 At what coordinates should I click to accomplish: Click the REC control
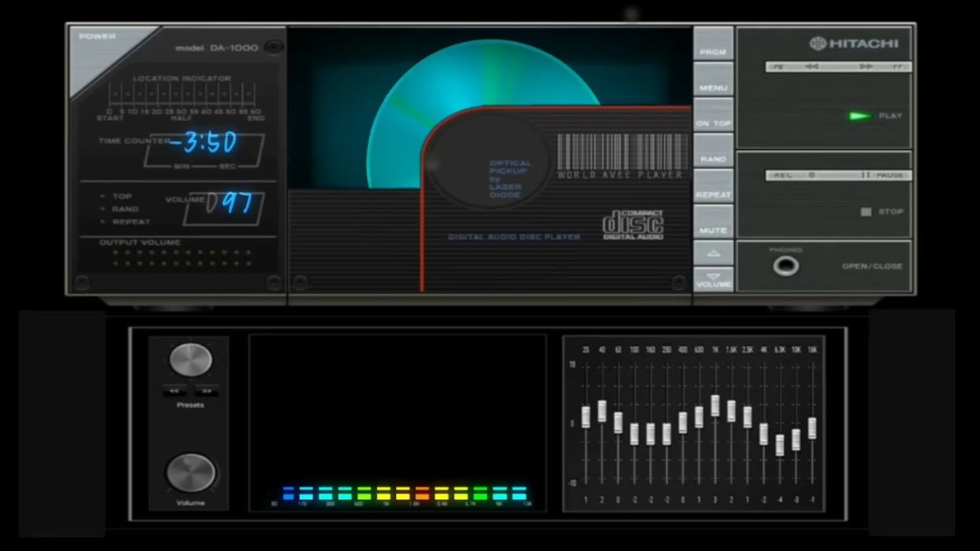point(782,175)
